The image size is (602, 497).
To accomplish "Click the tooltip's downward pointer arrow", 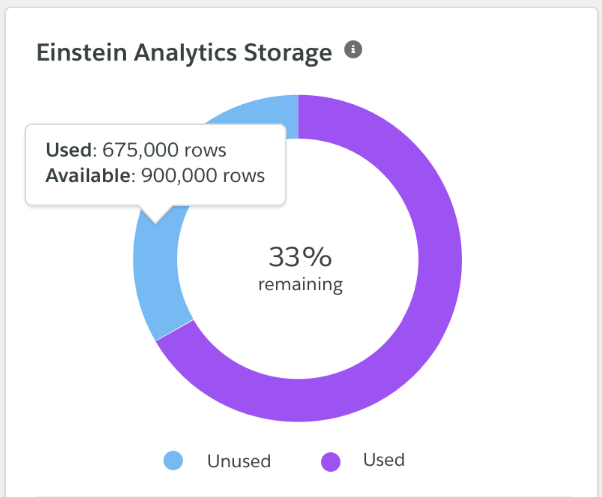I will coord(155,215).
